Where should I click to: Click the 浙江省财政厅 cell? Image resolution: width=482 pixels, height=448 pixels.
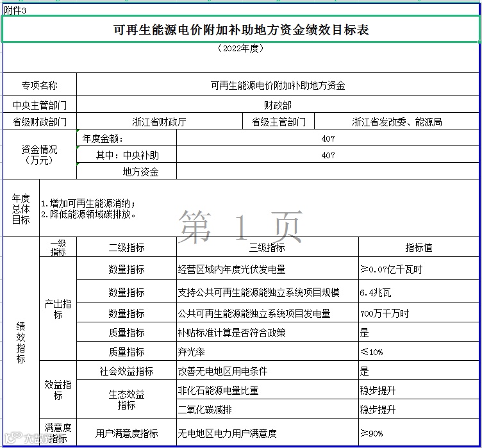[x=160, y=121]
